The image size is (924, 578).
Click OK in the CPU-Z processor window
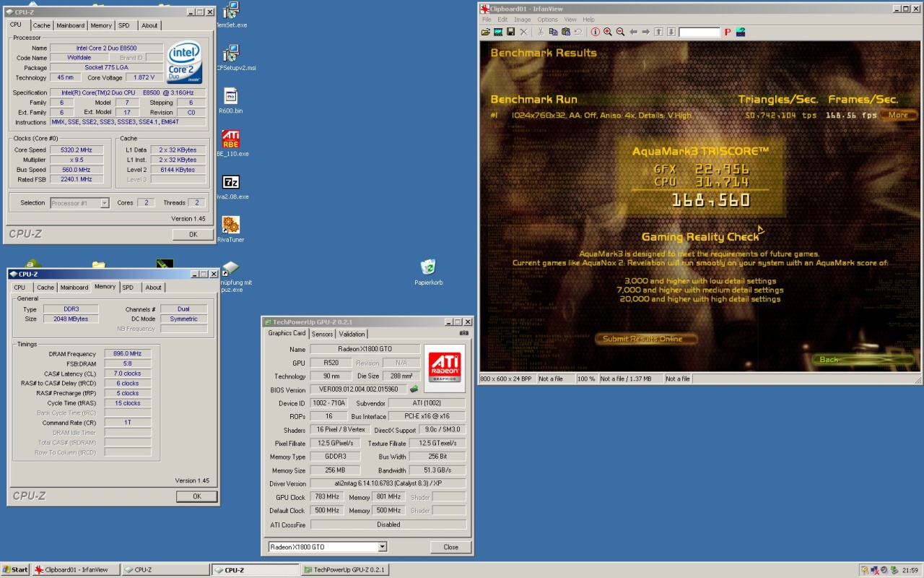[193, 234]
